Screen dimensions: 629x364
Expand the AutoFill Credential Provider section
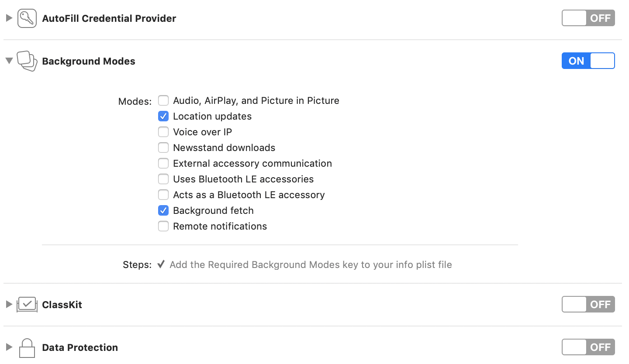[x=9, y=18]
